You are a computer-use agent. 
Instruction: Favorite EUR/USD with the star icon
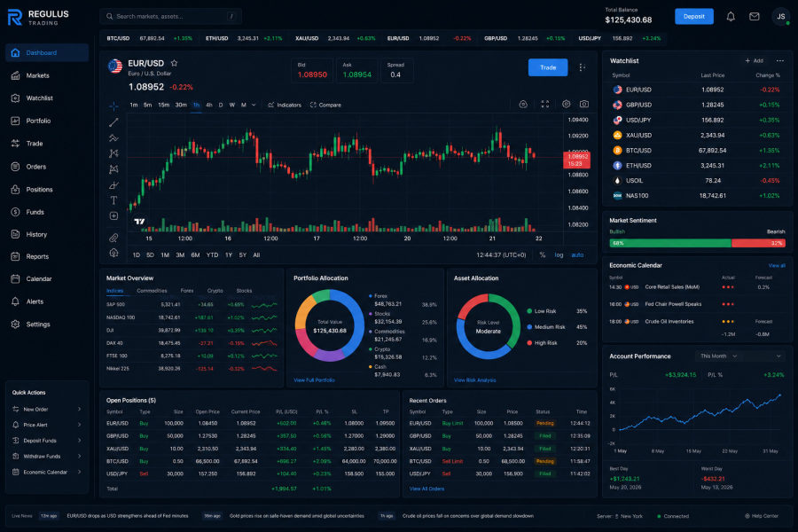tap(174, 63)
